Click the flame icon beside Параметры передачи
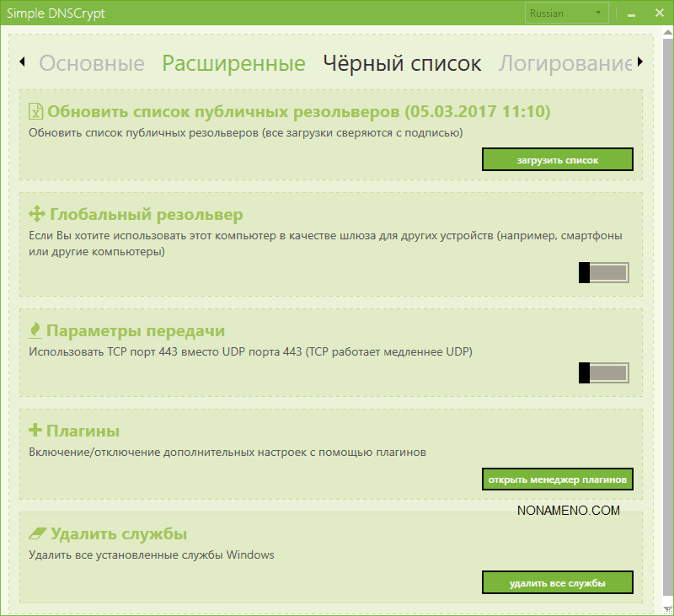 click(35, 330)
